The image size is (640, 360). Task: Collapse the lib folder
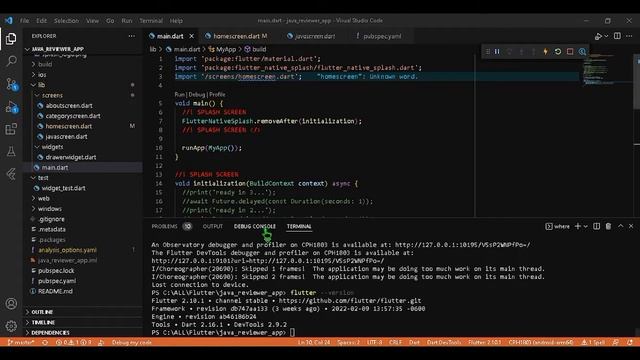coord(41,85)
